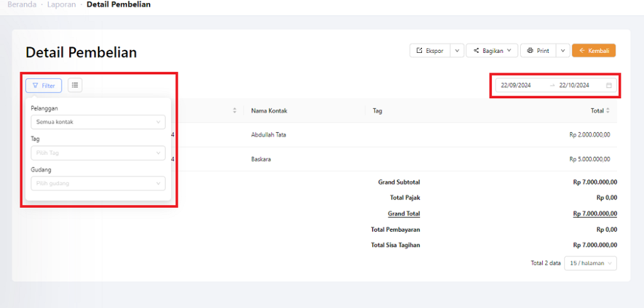The height and width of the screenshot is (308, 644).
Task: Click the Total Pajak label
Action: 405,198
